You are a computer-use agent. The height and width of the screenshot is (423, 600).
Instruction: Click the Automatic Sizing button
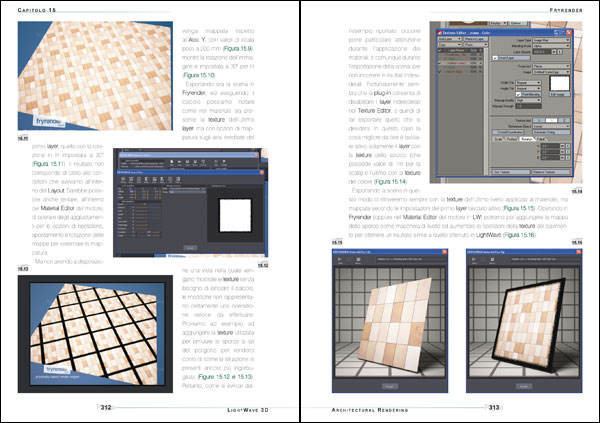(x=551, y=132)
